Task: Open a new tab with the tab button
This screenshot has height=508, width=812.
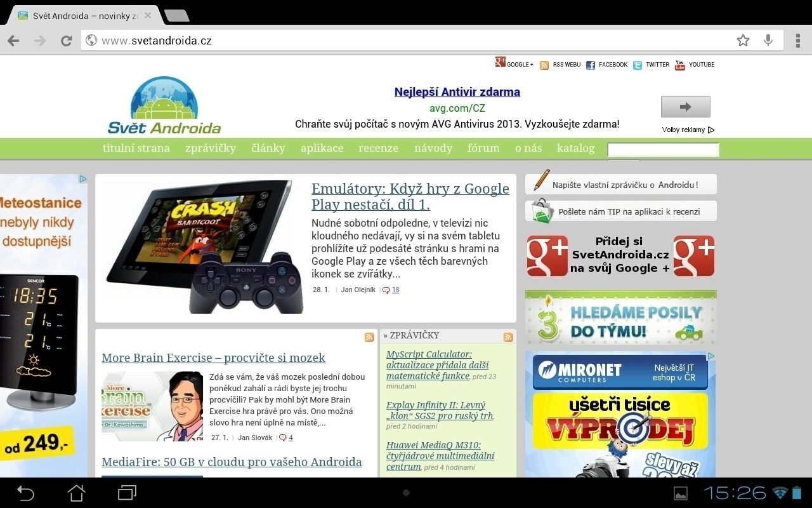Action: click(x=176, y=16)
